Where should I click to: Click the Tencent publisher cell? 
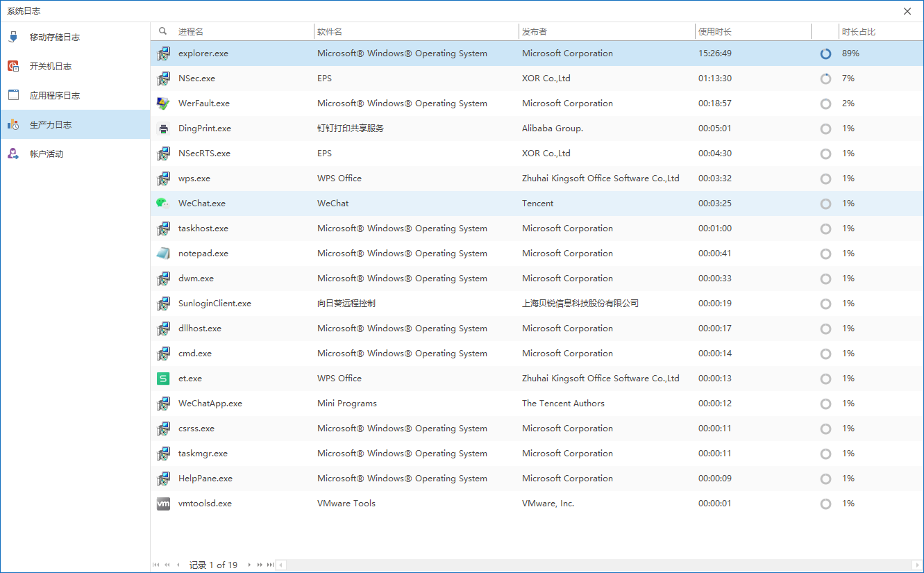tap(538, 204)
